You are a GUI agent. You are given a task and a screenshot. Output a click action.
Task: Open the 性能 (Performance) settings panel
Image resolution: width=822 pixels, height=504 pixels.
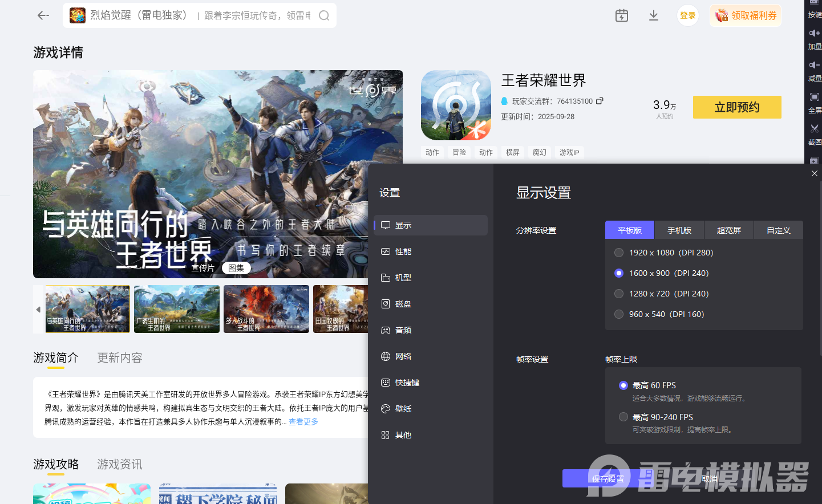pyautogui.click(x=403, y=251)
